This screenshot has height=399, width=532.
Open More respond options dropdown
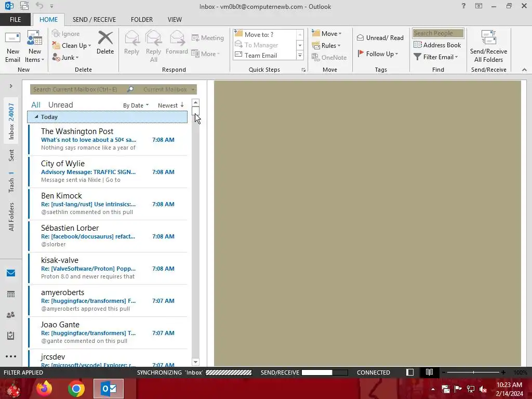(206, 54)
